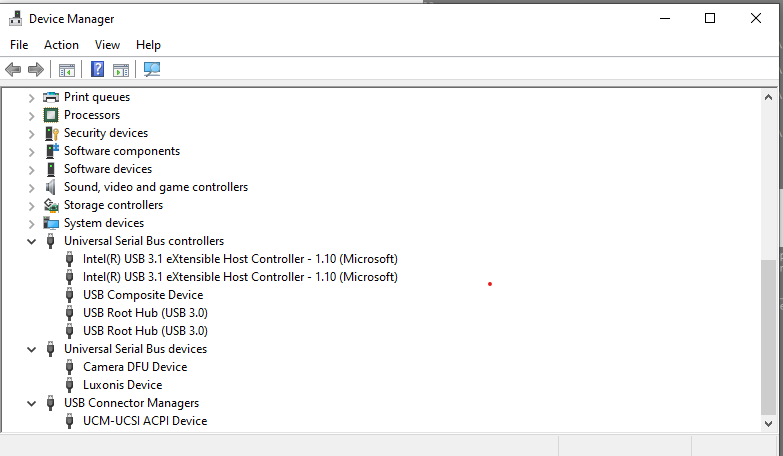Screen dimensions: 783x456
Task: Open the File menu
Action: pos(19,45)
